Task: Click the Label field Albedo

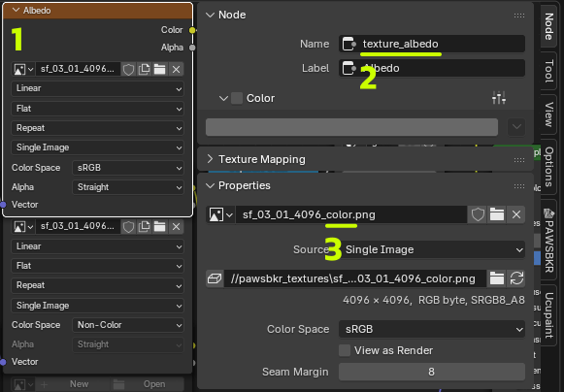Action: [x=432, y=68]
